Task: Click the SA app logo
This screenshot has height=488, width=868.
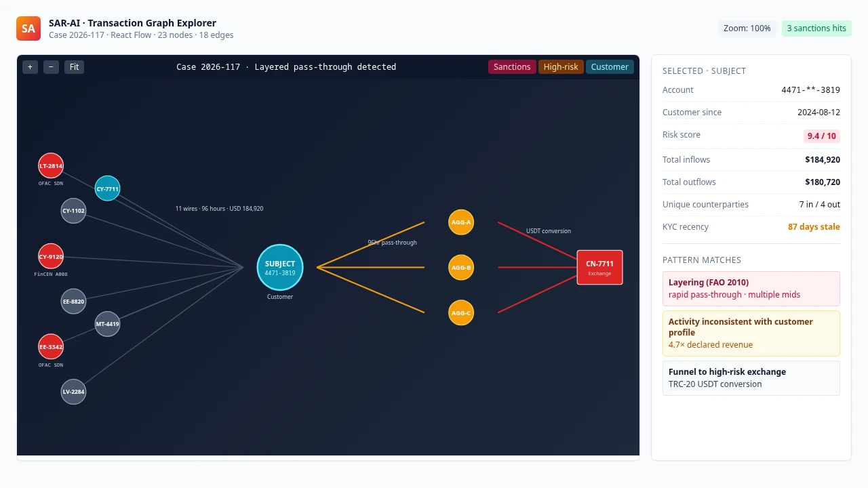Action: (x=28, y=28)
